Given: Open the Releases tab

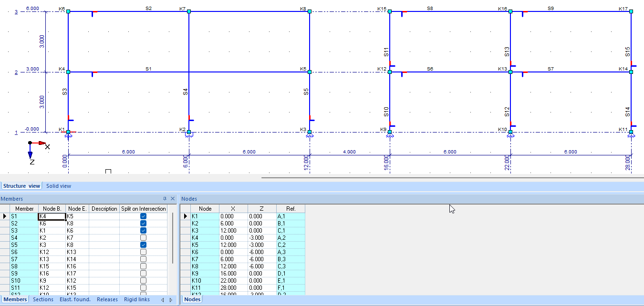Looking at the screenshot, I should click(107, 300).
